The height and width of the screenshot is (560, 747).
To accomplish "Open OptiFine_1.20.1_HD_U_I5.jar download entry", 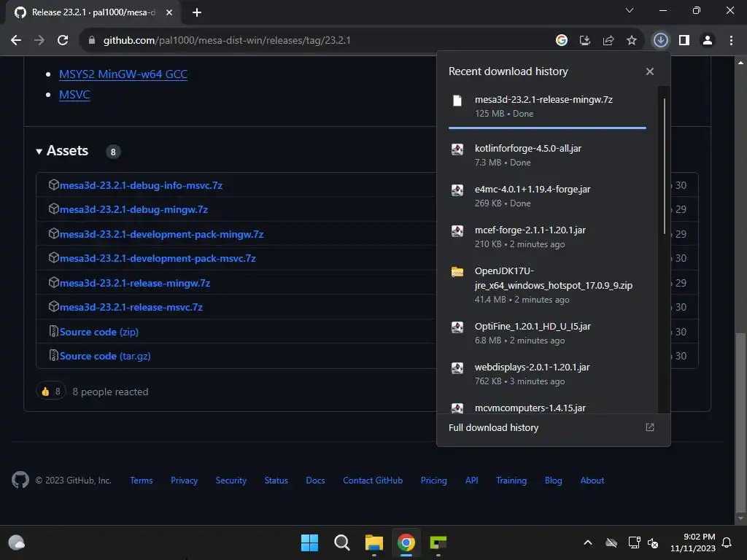I will coord(547,332).
